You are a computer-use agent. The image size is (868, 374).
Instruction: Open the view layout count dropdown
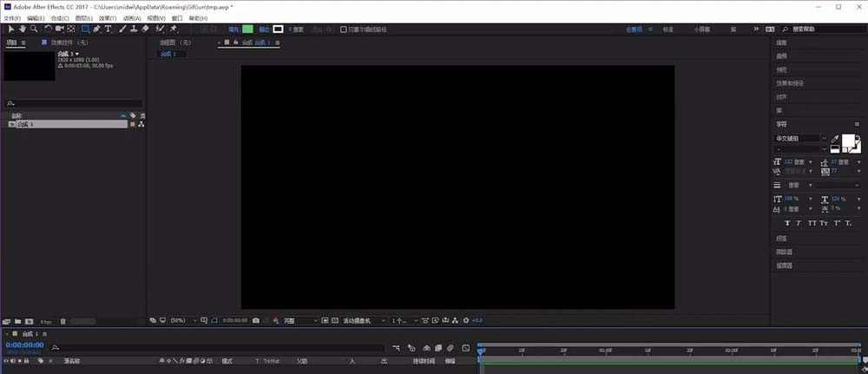coord(404,320)
